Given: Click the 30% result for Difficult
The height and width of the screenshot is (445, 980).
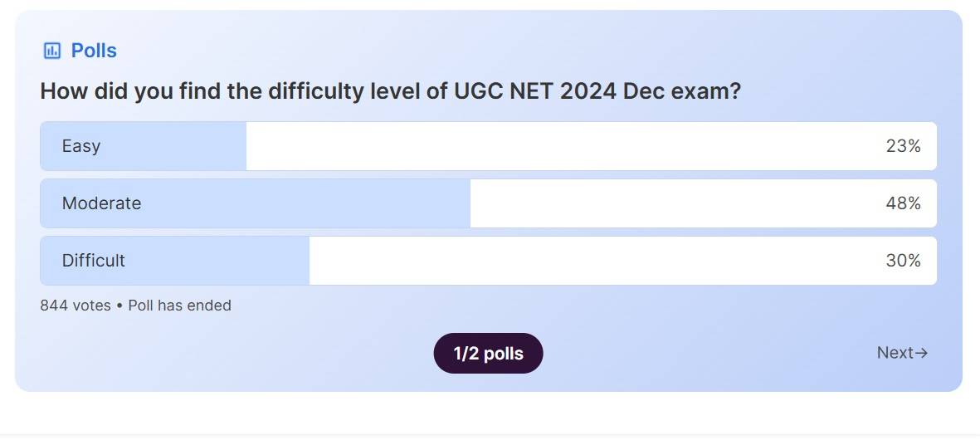Looking at the screenshot, I should [903, 261].
